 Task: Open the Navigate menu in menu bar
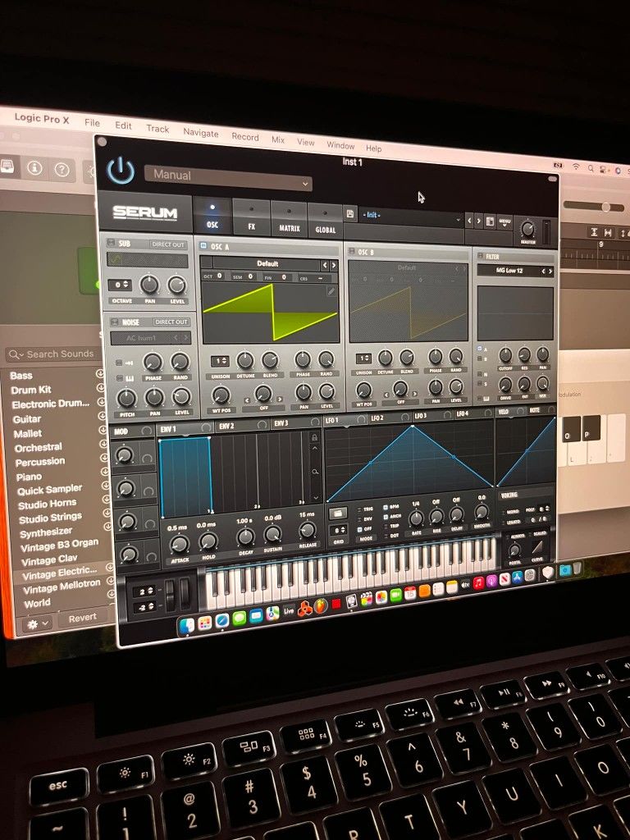(200, 133)
